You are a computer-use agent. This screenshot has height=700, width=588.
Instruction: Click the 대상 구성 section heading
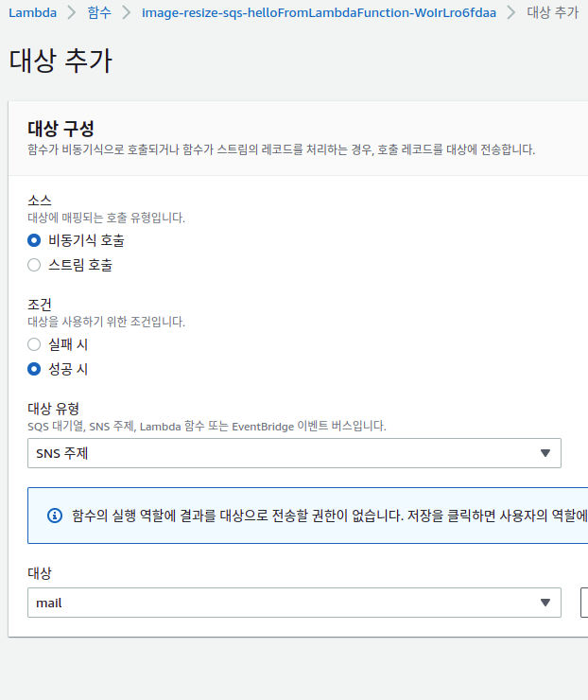pyautogui.click(x=61, y=129)
